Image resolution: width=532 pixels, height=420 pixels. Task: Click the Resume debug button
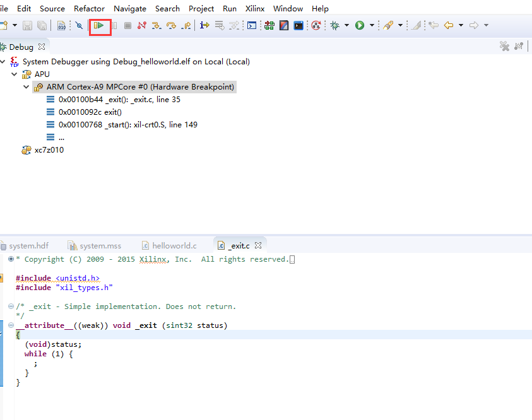[98, 25]
